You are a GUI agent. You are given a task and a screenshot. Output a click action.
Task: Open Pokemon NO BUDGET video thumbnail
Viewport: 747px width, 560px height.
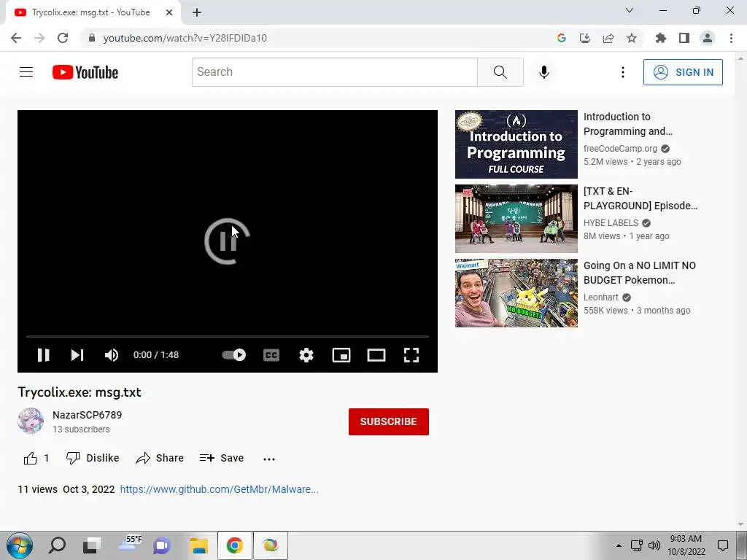(516, 293)
